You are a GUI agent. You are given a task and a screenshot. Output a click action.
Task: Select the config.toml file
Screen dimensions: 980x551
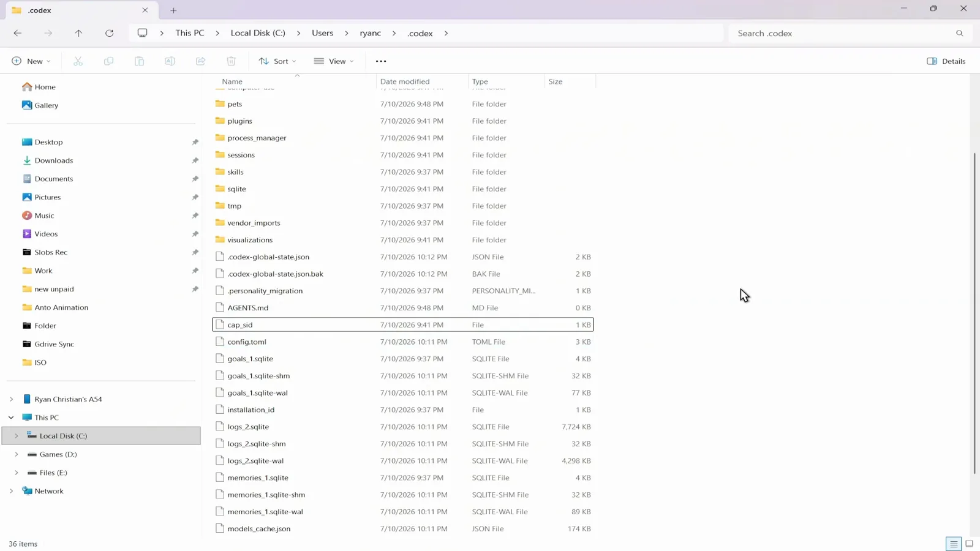point(403,342)
